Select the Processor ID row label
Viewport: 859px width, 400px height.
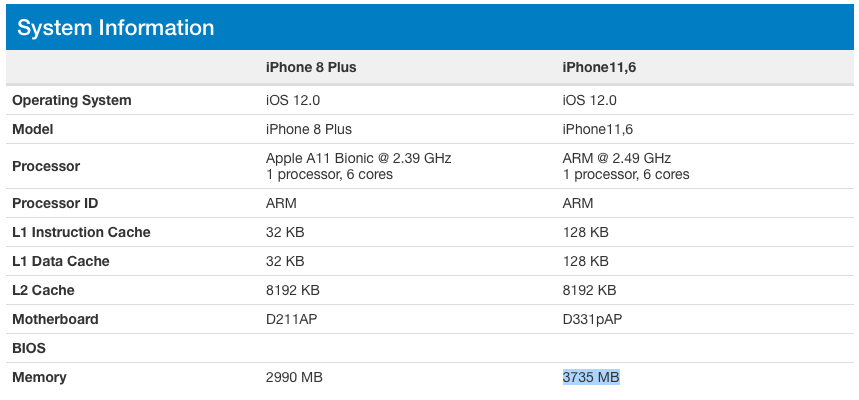click(55, 203)
